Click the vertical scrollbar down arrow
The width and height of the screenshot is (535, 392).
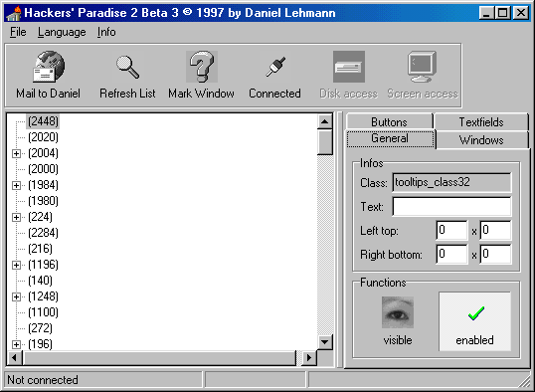(325, 342)
